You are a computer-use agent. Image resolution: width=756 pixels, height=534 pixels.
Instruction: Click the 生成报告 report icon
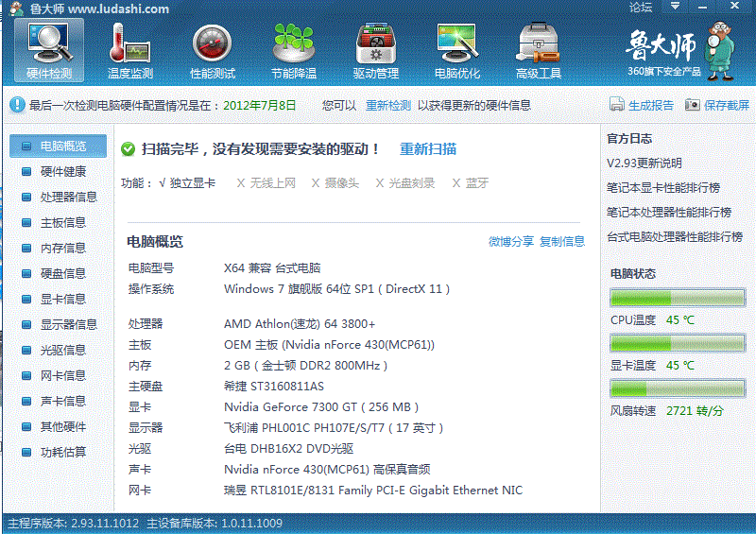pyautogui.click(x=617, y=104)
